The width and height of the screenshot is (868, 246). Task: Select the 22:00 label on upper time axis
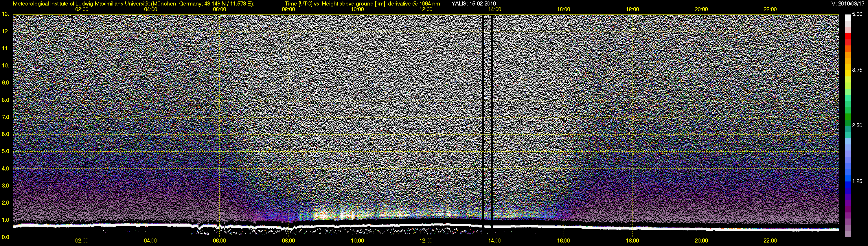770,10
